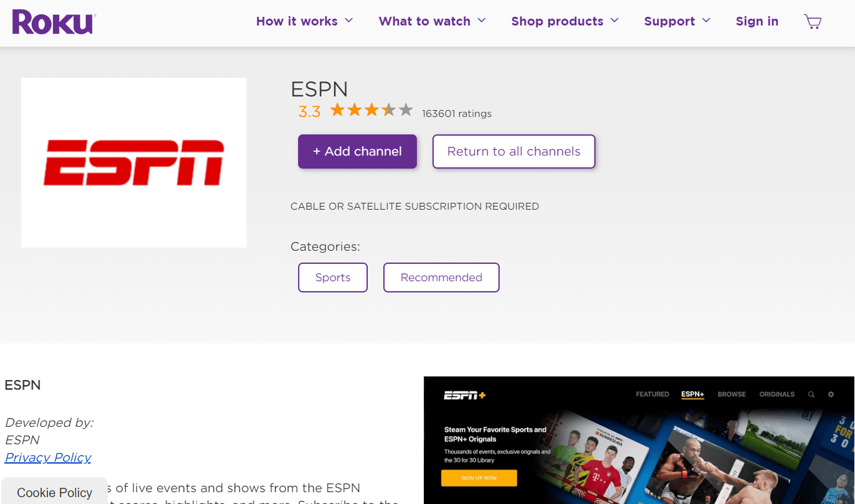
Task: Click BROWSE tab in the preview
Action: tap(732, 394)
